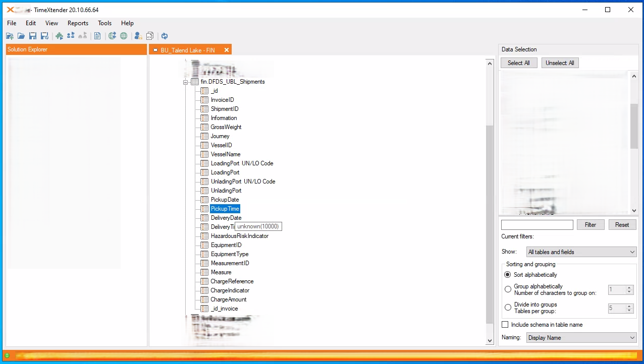Select Group alphabetically radio option

(x=508, y=289)
